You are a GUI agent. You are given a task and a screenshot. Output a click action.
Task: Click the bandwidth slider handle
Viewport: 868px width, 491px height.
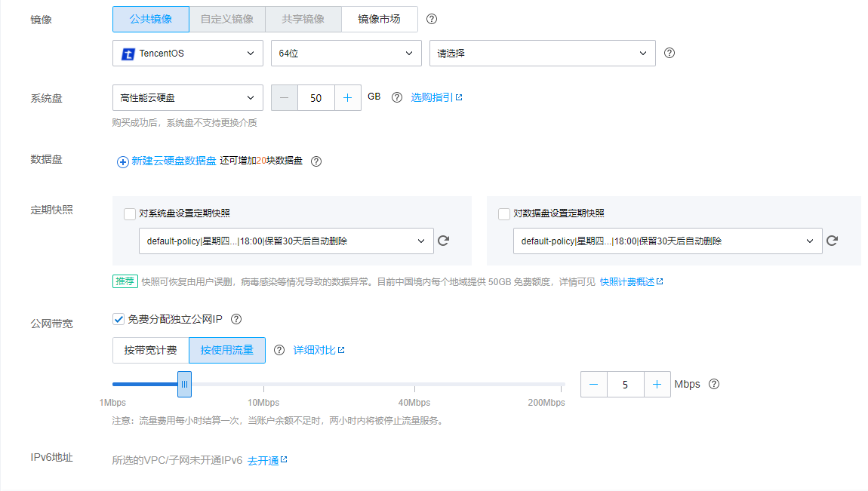[184, 384]
